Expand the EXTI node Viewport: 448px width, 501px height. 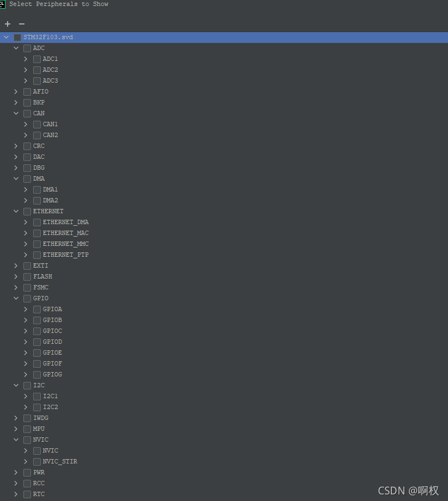(x=16, y=265)
